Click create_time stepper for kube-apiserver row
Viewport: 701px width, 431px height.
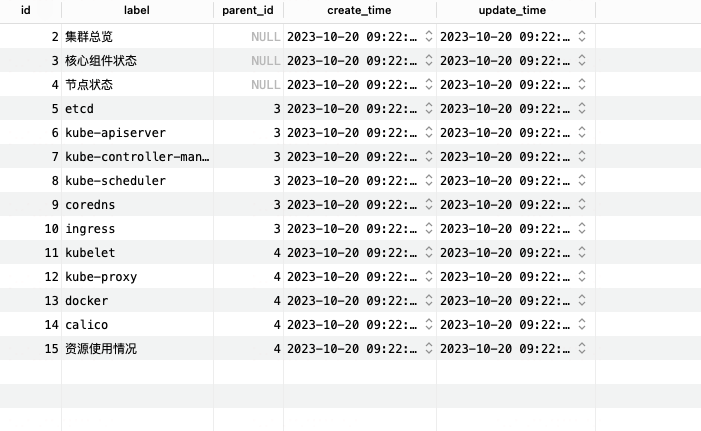[x=429, y=132]
